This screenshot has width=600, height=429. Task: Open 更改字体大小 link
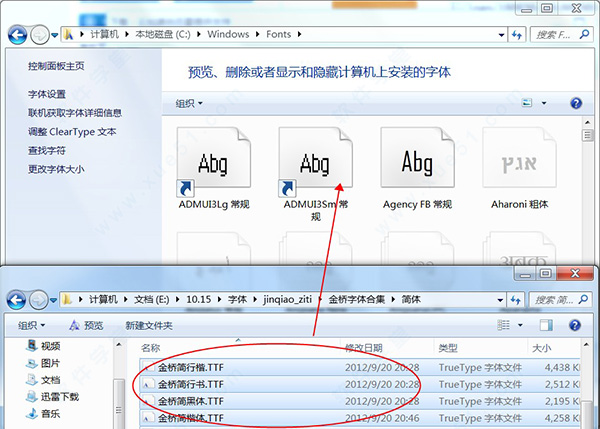pos(56,169)
